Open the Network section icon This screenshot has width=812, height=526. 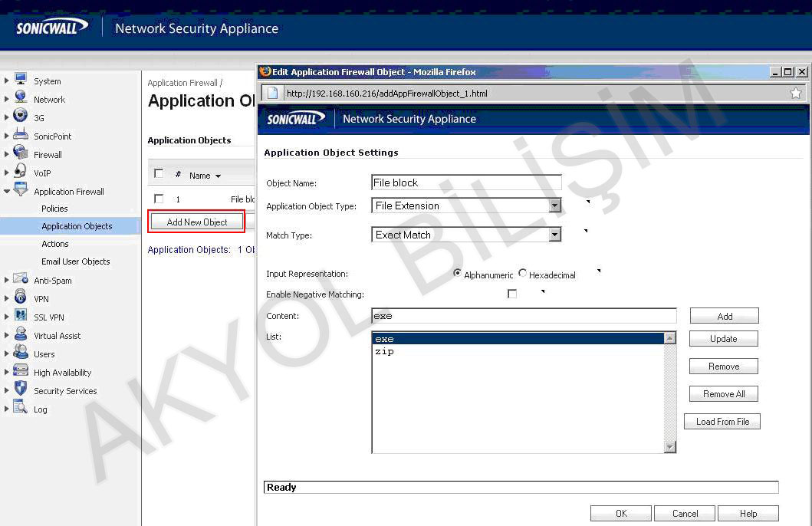[x=21, y=99]
